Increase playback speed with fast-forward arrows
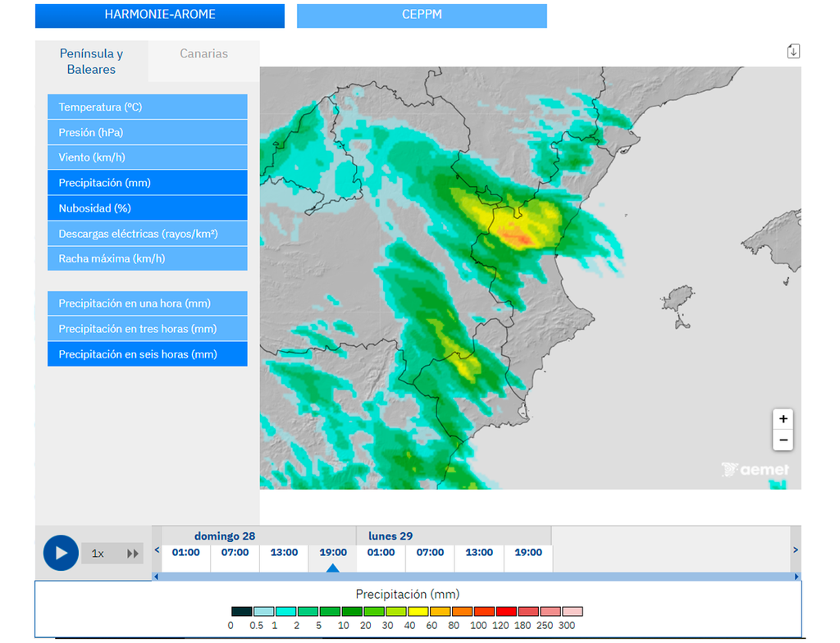 pyautogui.click(x=132, y=554)
